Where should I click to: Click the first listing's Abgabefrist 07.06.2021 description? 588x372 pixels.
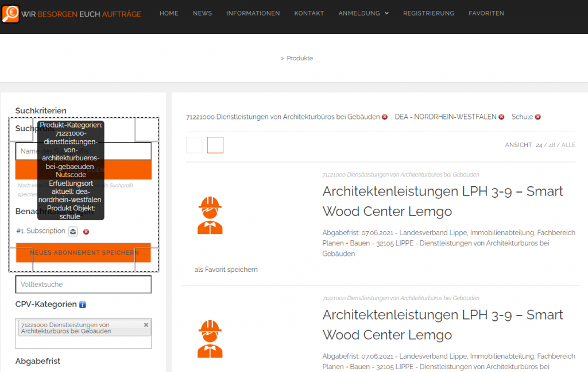(x=448, y=243)
